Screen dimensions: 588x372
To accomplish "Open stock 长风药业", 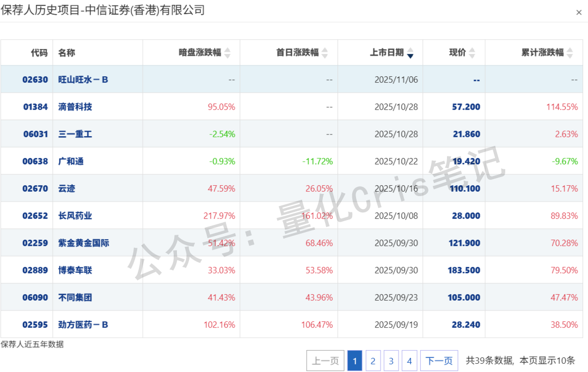I will [75, 216].
